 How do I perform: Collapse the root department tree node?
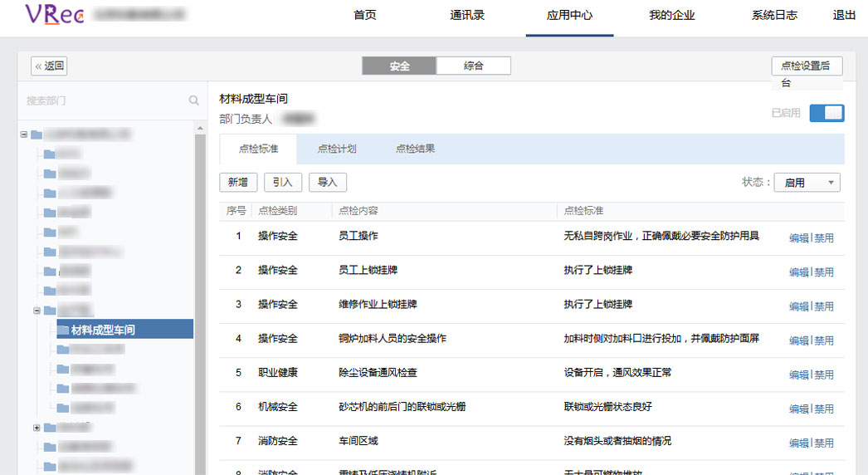point(24,135)
